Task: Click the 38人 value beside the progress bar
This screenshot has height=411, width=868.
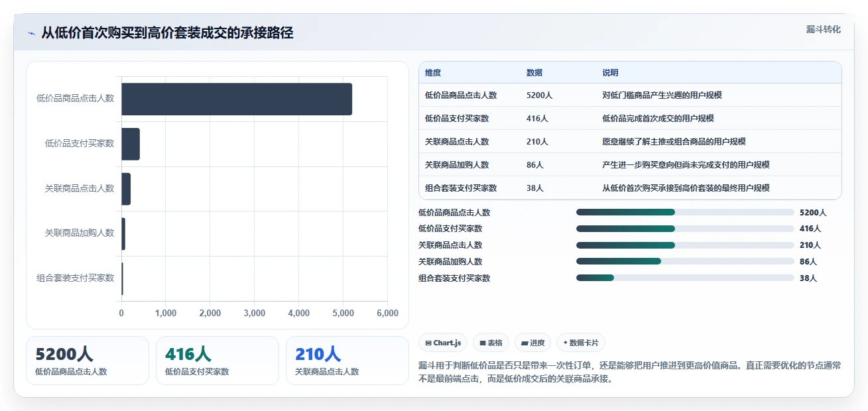Action: click(x=808, y=278)
